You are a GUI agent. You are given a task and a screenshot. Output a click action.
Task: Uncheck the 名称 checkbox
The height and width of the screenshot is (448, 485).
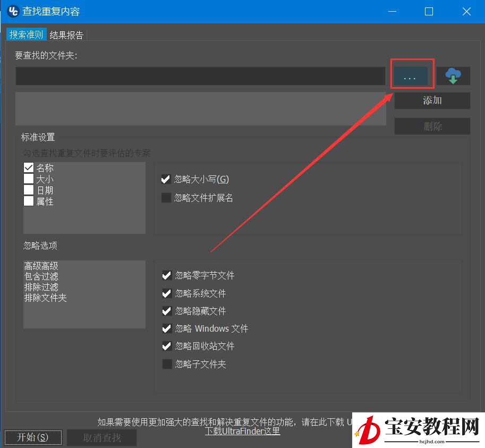coord(29,168)
